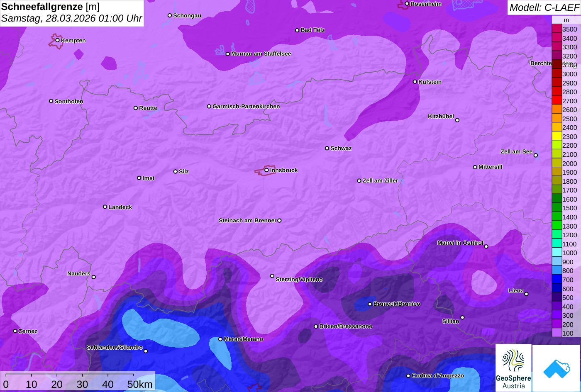Select the "Sillian" label
581x392 pixels.
(451, 321)
